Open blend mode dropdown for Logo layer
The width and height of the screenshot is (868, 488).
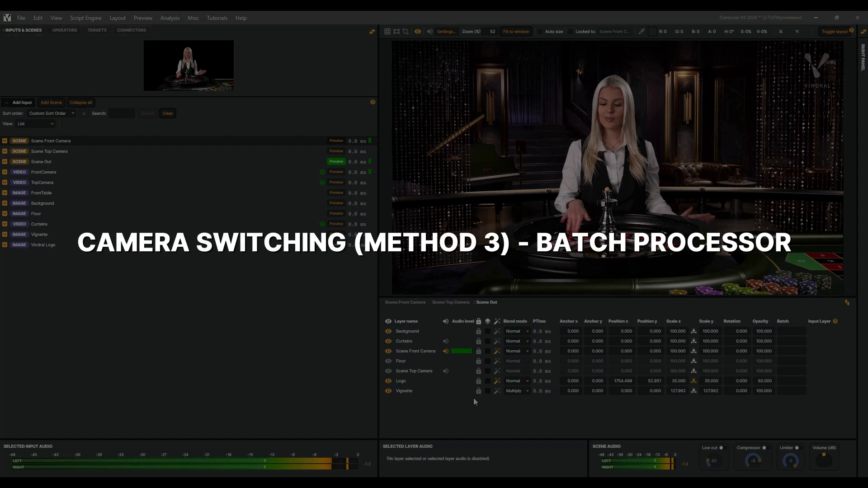(517, 381)
